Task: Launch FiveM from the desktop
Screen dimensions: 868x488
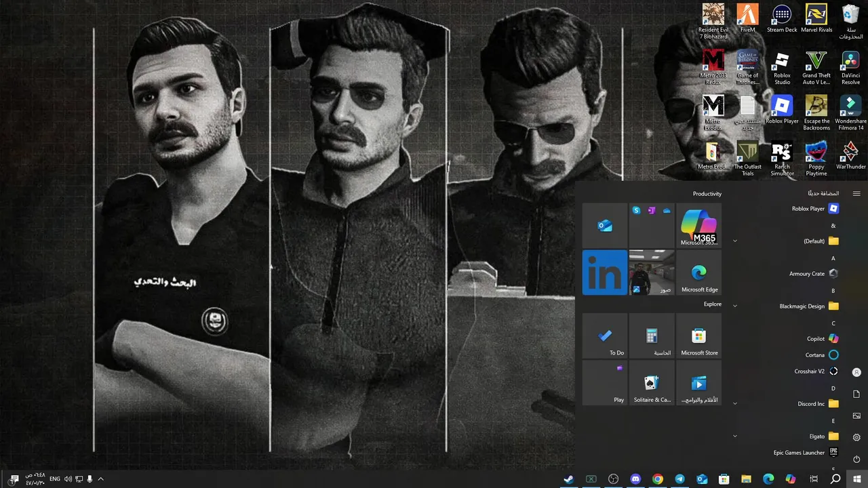Action: click(x=748, y=18)
